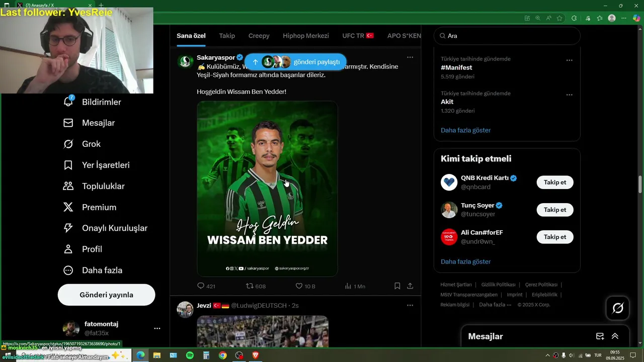
Task: Click browser favorites star icon
Action: tap(559, 18)
